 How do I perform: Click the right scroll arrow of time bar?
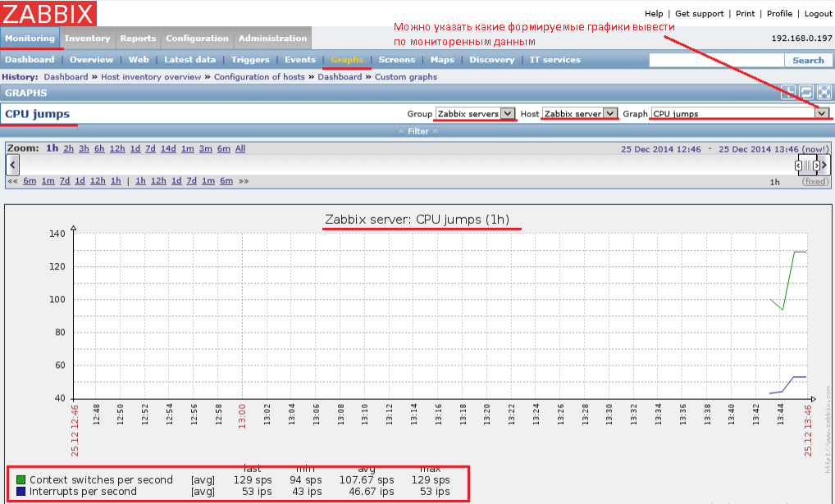[x=824, y=165]
